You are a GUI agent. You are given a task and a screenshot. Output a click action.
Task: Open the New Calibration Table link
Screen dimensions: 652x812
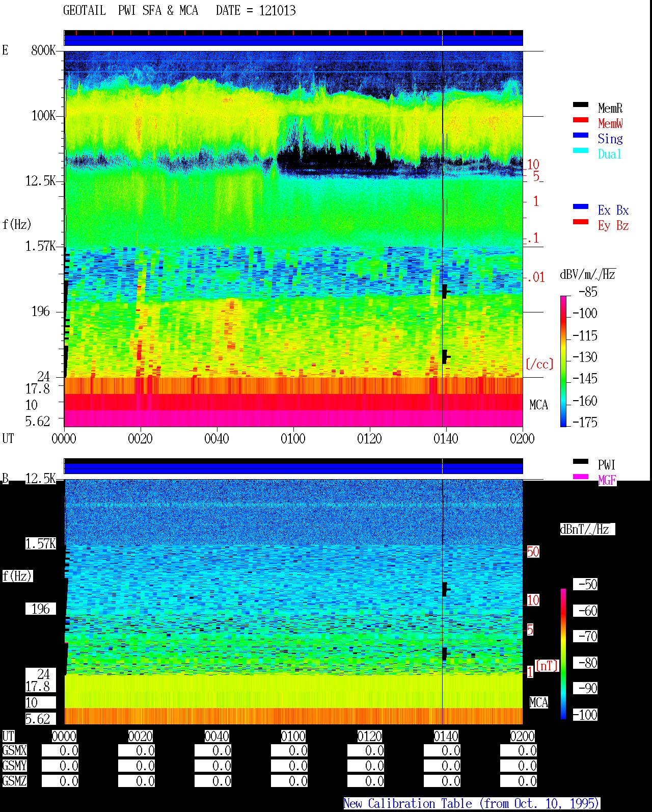472,804
